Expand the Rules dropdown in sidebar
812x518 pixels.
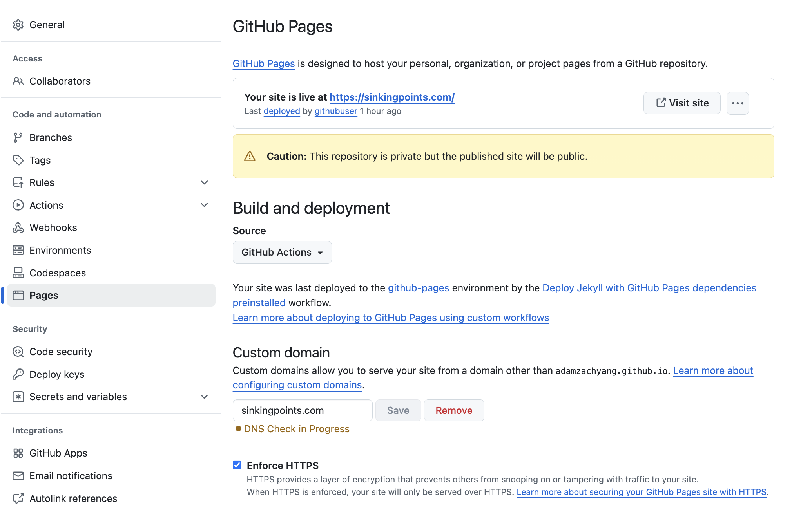(x=205, y=182)
